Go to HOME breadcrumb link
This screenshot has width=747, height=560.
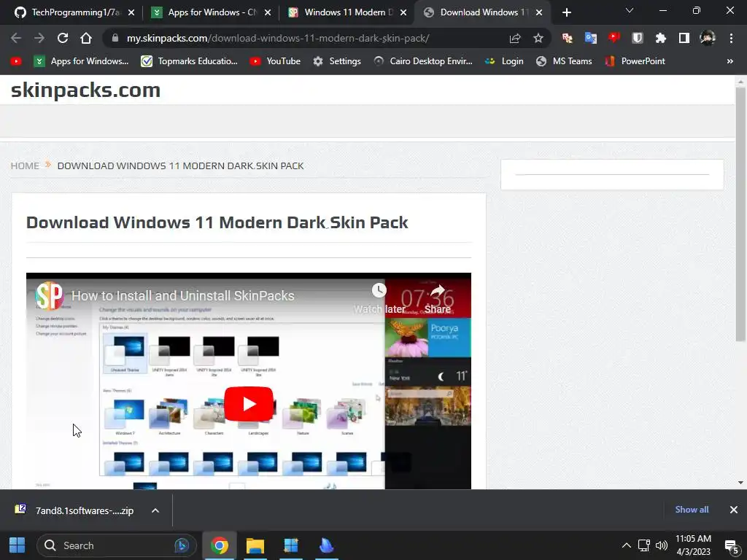tap(25, 166)
